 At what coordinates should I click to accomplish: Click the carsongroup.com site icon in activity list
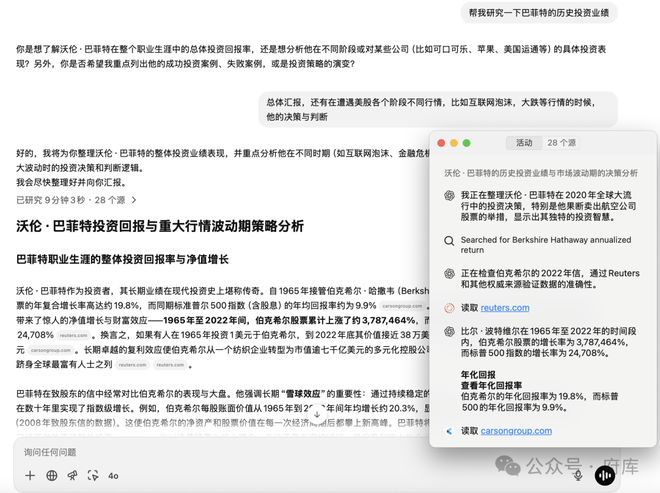click(x=449, y=431)
